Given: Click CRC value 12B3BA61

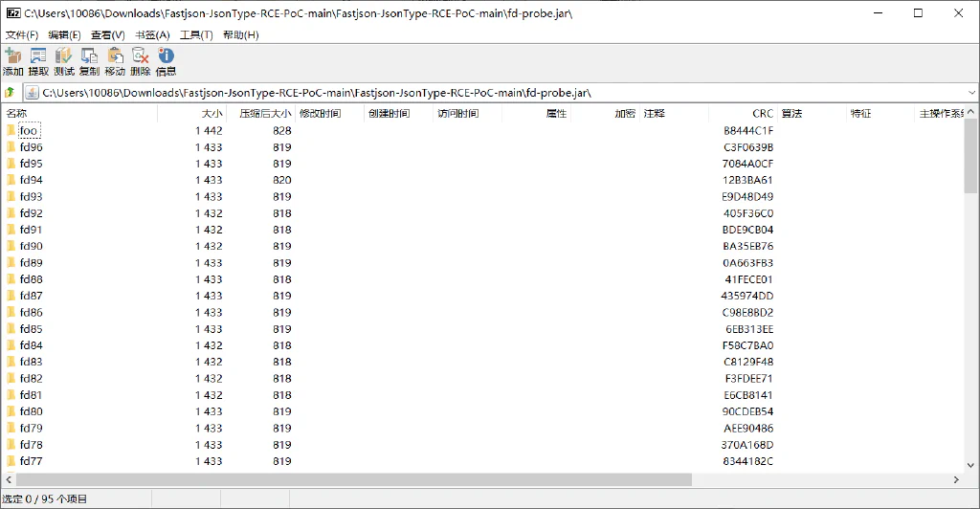Looking at the screenshot, I should click(x=748, y=180).
